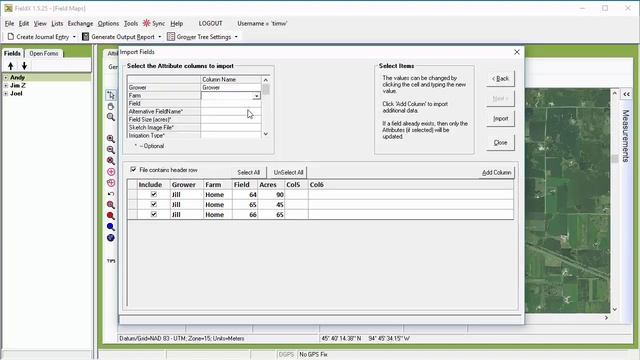Expand the Jim Z grower tree node
The width and height of the screenshot is (640, 360).
point(6,86)
